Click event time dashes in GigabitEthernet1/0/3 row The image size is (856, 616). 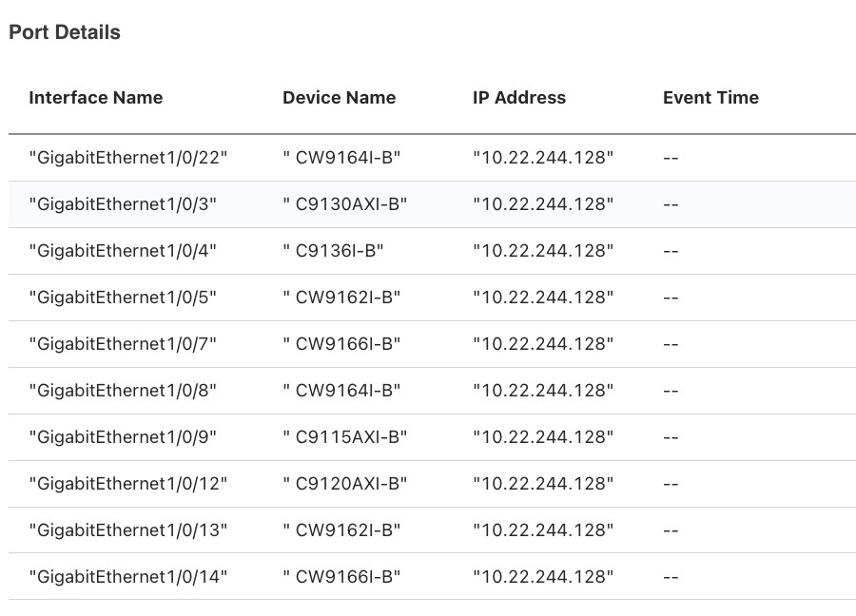671,205
